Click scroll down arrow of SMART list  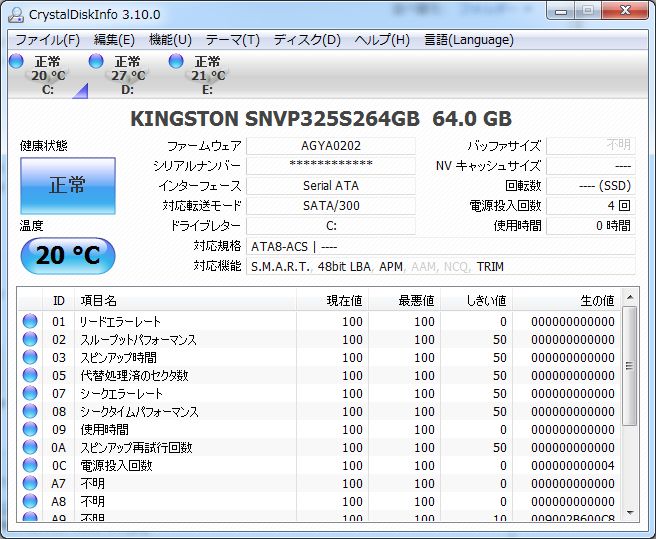(630, 513)
